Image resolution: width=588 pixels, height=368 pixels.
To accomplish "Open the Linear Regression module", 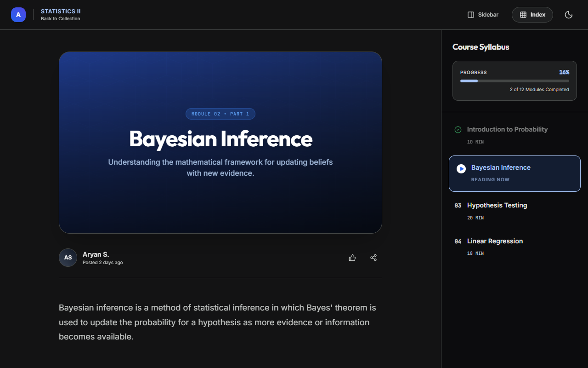I will (x=495, y=241).
